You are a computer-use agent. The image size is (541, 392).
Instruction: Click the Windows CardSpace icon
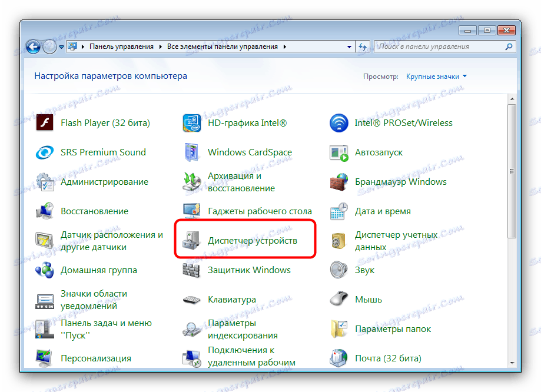point(191,152)
